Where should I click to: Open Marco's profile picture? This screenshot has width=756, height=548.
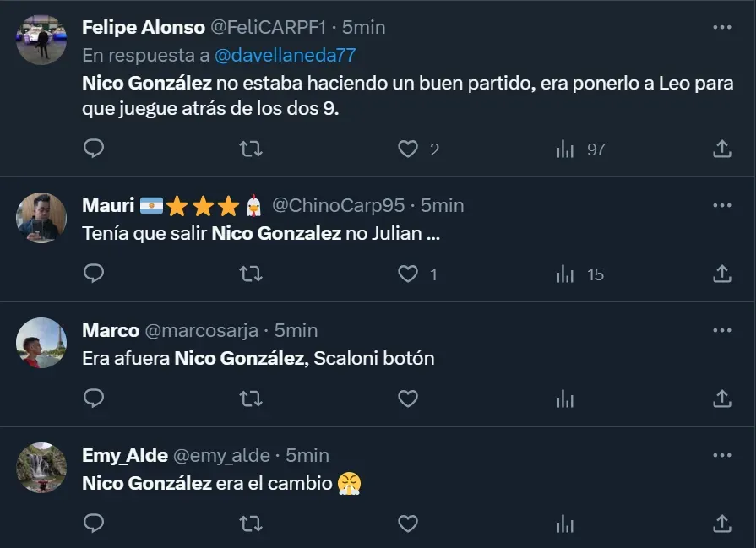[41, 343]
